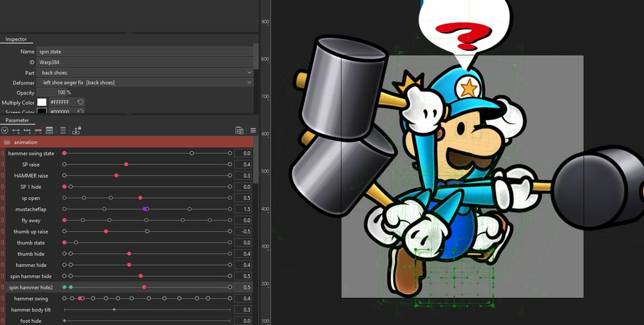This screenshot has height=325, width=644.
Task: Open the Part dropdown showing back shoes
Action: [144, 73]
